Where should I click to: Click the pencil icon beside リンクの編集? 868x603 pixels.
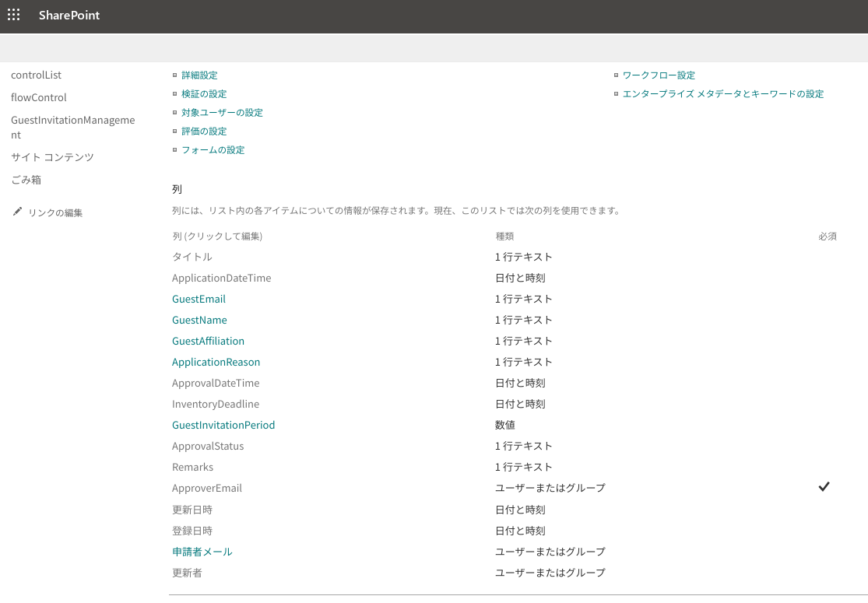(x=17, y=212)
